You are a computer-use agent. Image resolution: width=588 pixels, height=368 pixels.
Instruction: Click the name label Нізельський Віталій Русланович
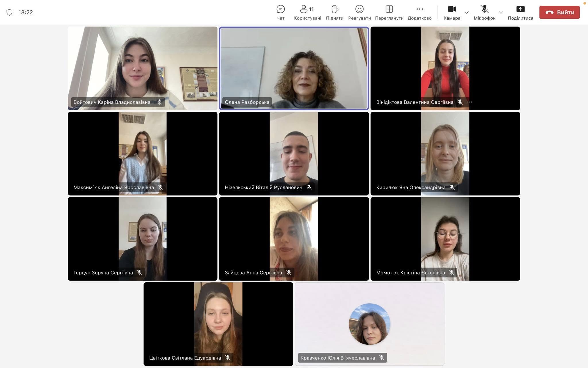[x=264, y=187]
